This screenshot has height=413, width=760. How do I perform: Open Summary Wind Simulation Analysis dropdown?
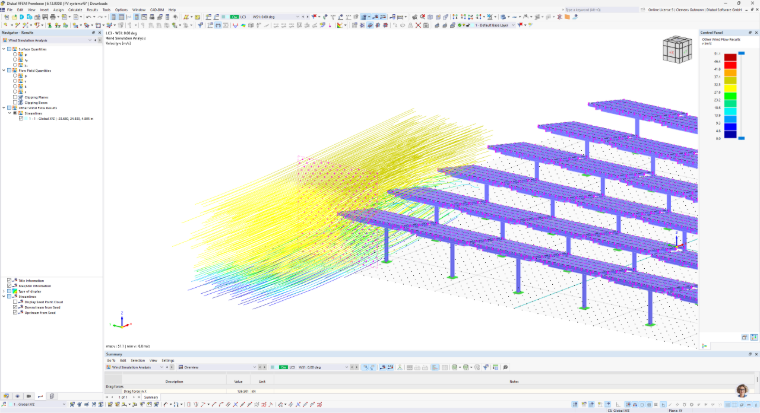[x=161, y=367]
